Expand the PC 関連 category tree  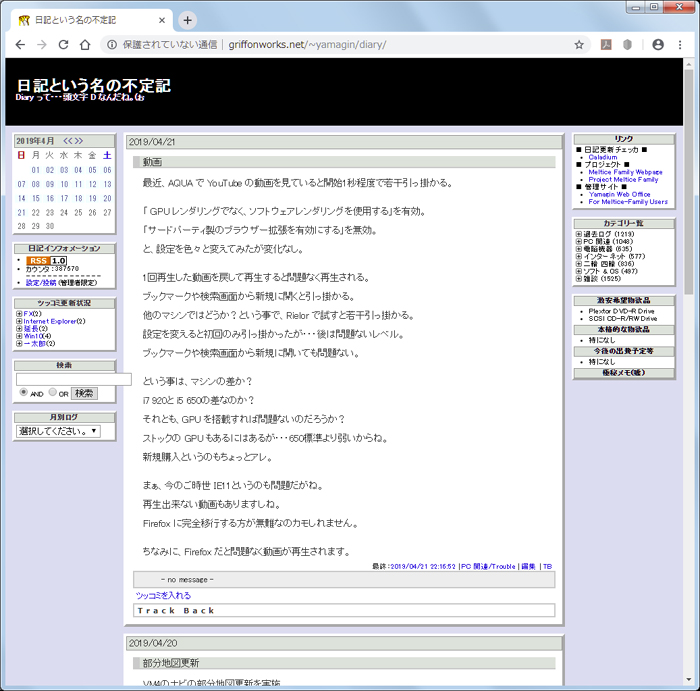click(x=579, y=241)
